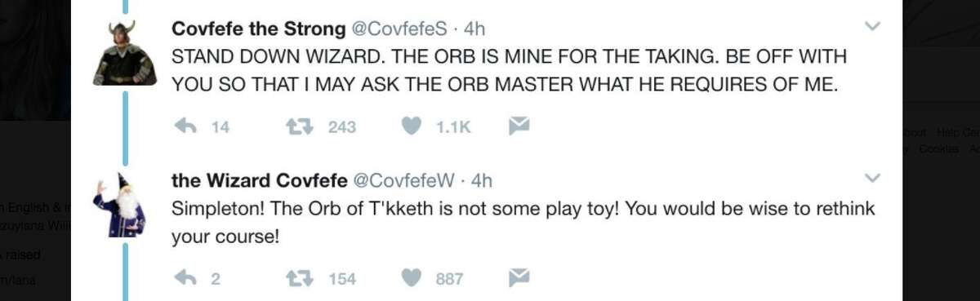This screenshot has height=301, width=980.
Task: Message the Wizard Covfefe's tweet envelope icon
Action: pyautogui.click(x=519, y=277)
